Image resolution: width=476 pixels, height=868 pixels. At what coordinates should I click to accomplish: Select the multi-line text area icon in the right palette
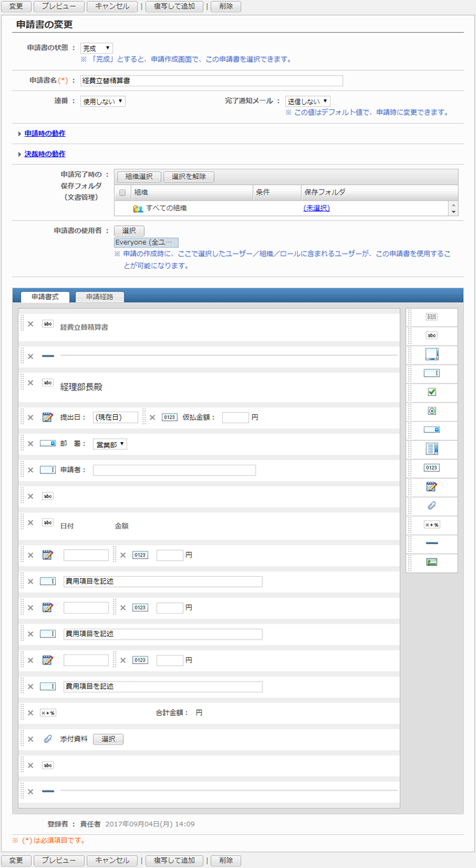click(x=431, y=354)
